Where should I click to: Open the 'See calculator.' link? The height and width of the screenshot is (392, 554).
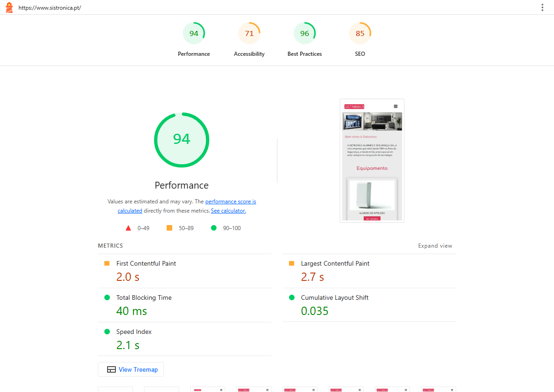coord(229,211)
